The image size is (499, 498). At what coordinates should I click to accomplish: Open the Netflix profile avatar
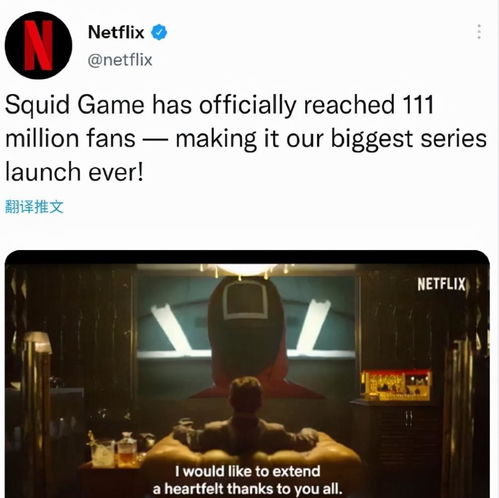(x=38, y=45)
